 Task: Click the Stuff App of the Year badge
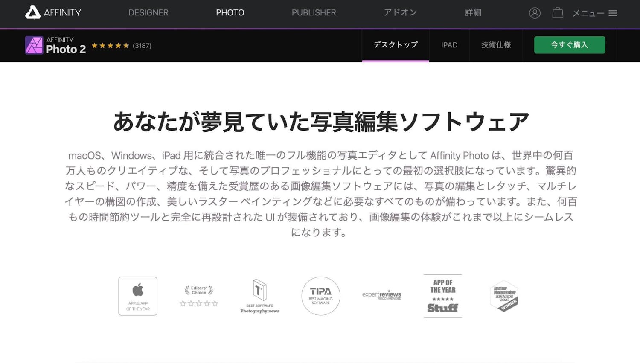pyautogui.click(x=443, y=296)
